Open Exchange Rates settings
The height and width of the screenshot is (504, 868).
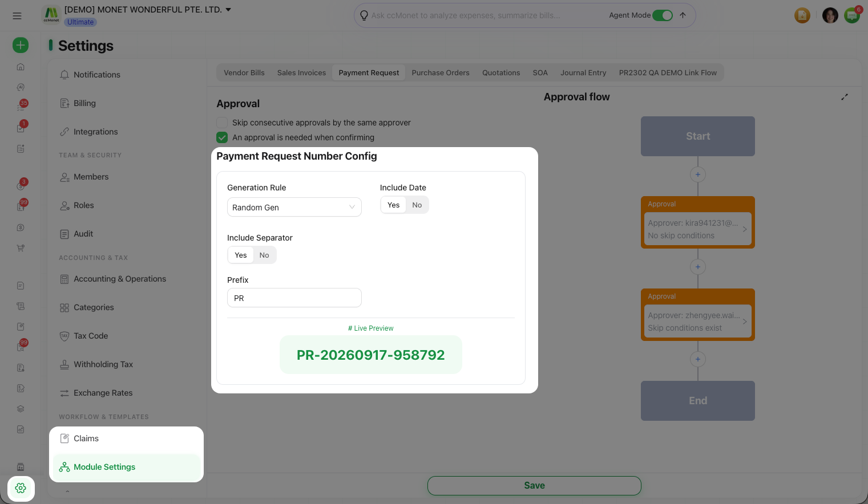click(x=127, y=393)
